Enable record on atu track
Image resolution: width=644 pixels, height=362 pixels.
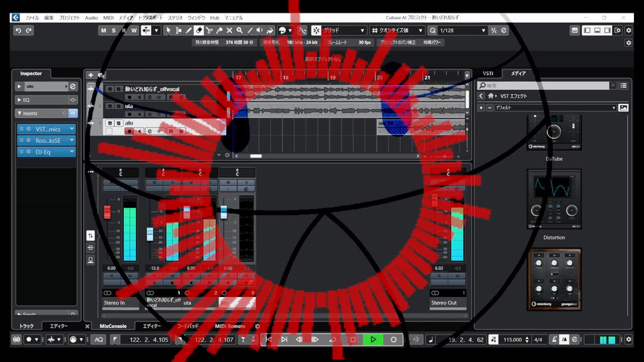click(129, 131)
